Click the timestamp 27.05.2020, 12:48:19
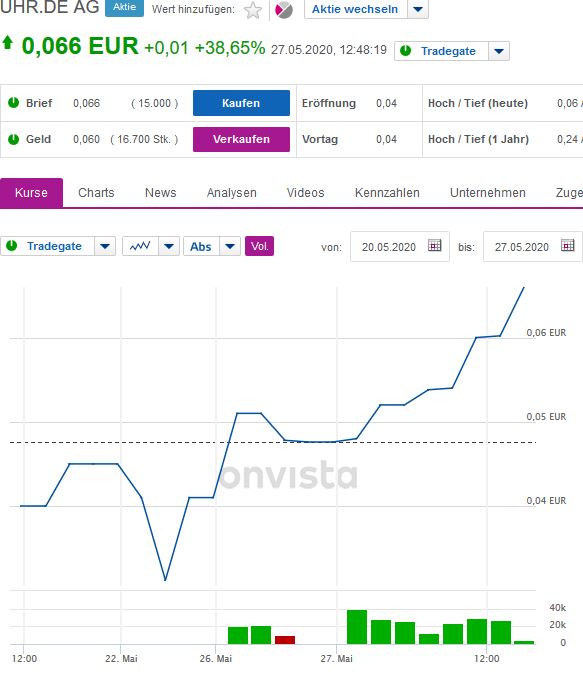583x676 pixels. coord(329,50)
